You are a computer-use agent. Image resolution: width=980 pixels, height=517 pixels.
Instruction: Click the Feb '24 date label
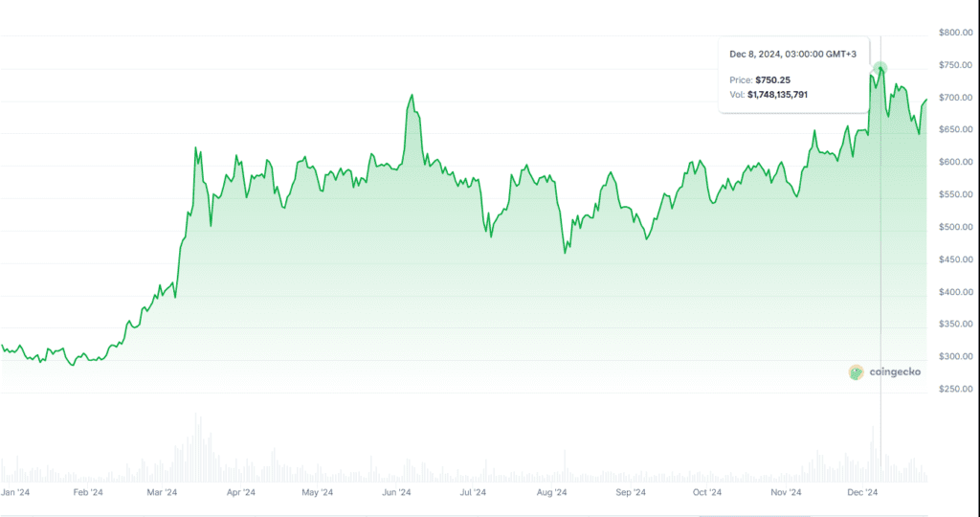(87, 493)
